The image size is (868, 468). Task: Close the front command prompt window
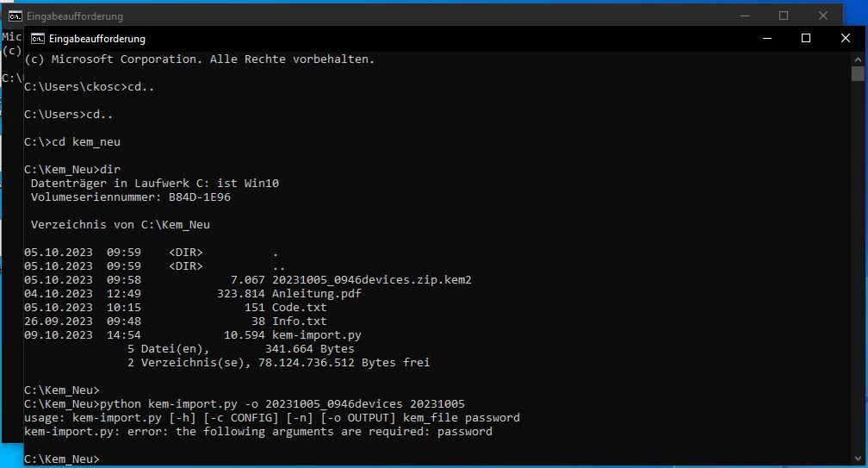pyautogui.click(x=846, y=38)
